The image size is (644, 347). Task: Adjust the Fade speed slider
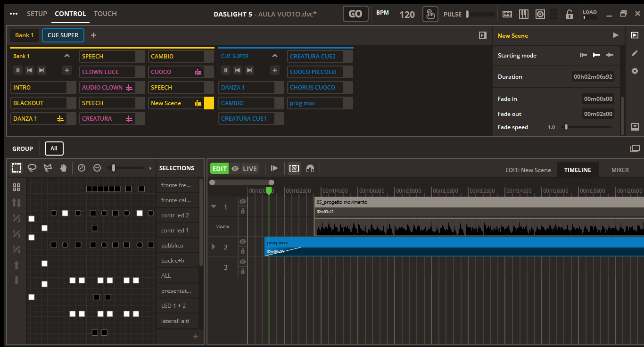pyautogui.click(x=588, y=127)
